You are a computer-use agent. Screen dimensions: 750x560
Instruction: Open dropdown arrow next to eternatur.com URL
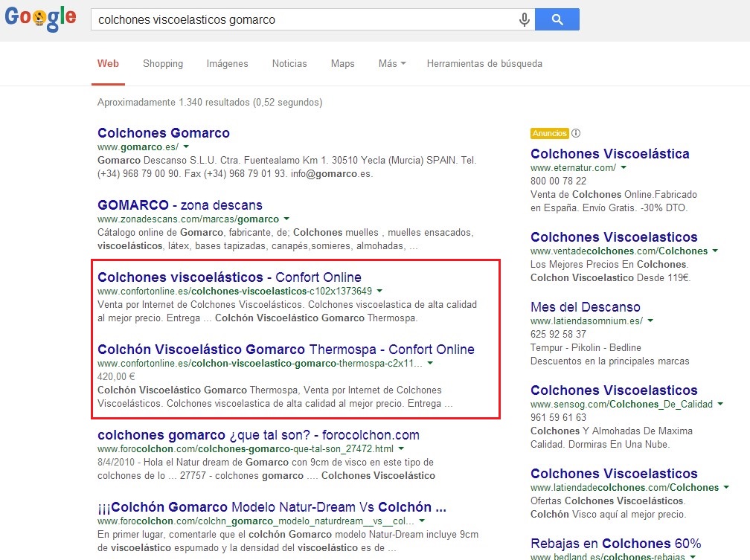coord(624,168)
